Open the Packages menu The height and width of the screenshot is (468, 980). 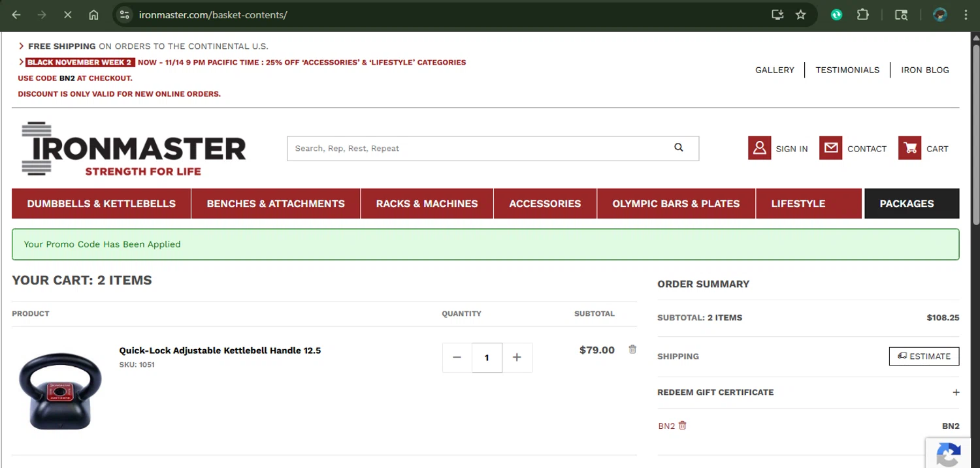911,204
